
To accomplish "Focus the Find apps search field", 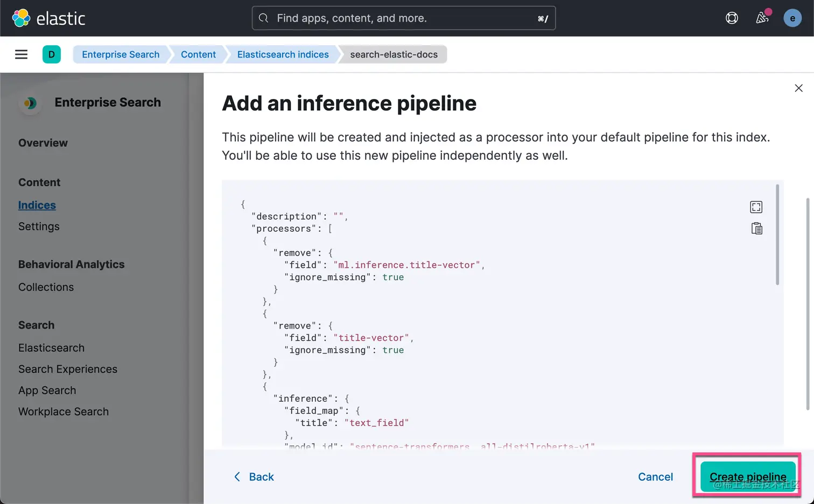I will tap(404, 18).
